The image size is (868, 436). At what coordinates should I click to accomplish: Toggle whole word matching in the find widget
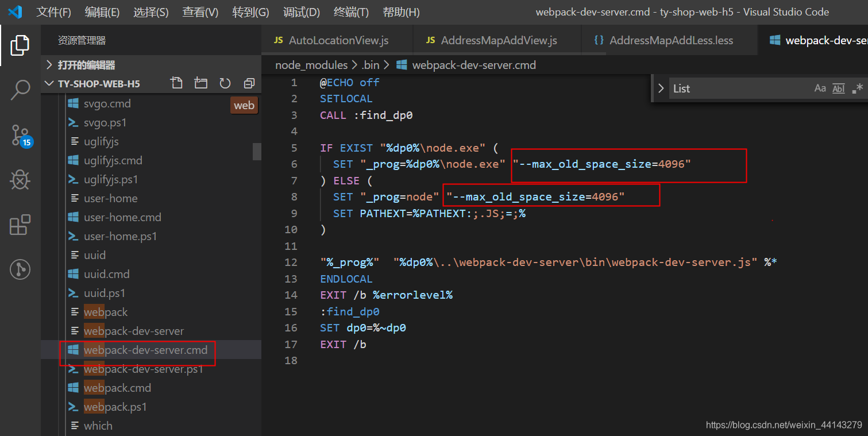(838, 88)
